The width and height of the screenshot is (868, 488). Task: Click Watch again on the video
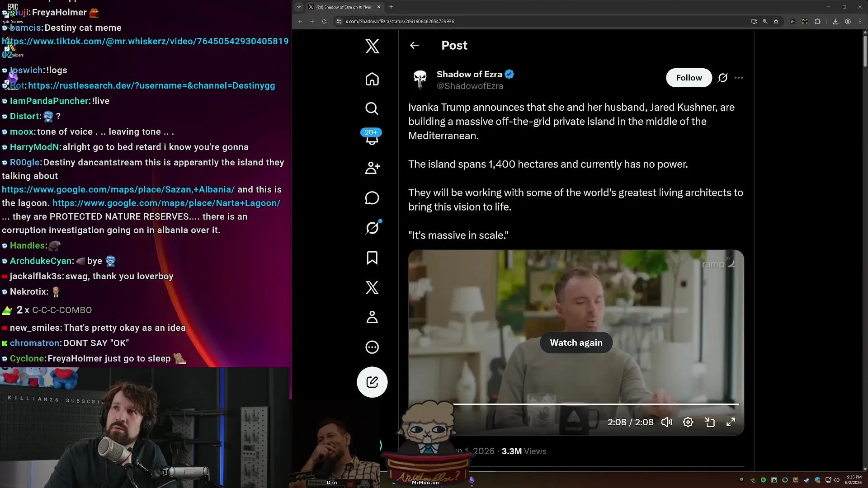576,343
